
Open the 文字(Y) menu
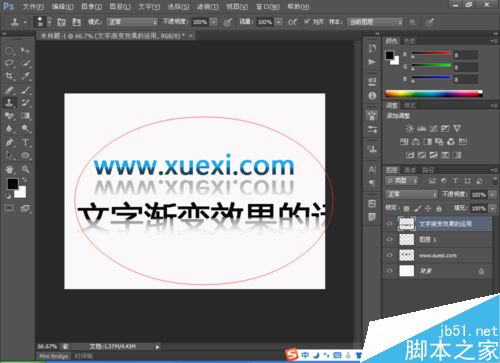click(149, 6)
